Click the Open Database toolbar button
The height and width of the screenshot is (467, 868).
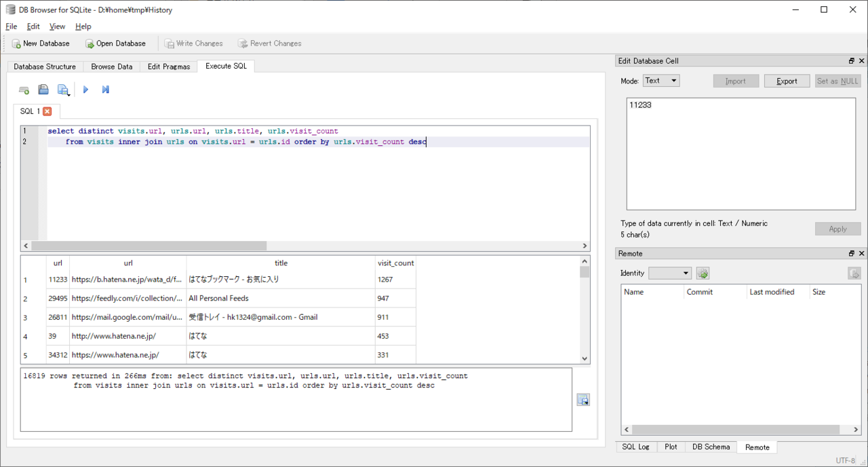(x=115, y=43)
